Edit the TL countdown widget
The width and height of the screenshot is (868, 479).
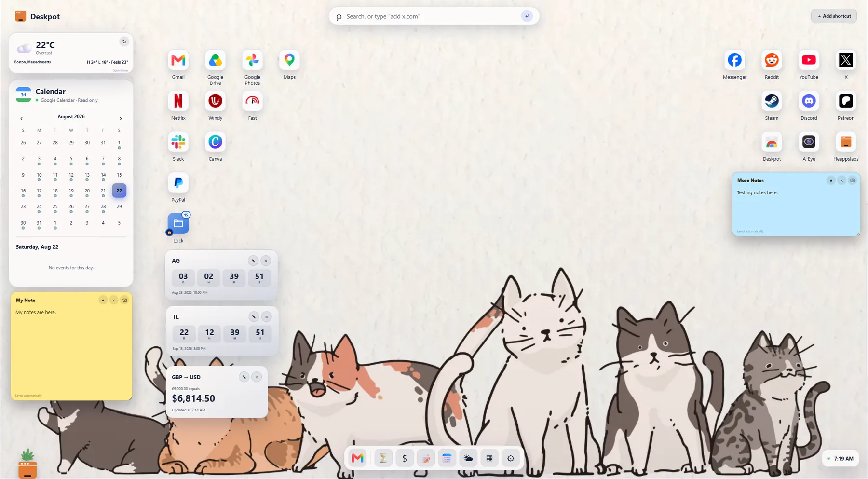(254, 317)
